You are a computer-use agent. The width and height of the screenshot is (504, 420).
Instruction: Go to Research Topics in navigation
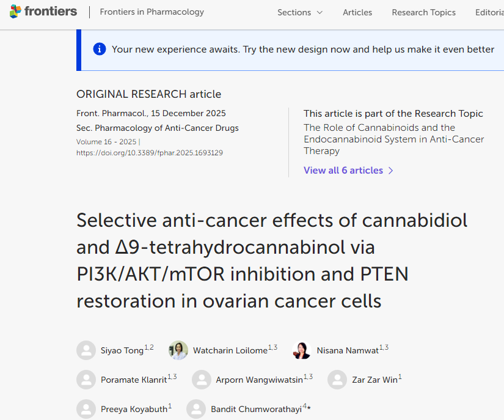(423, 12)
